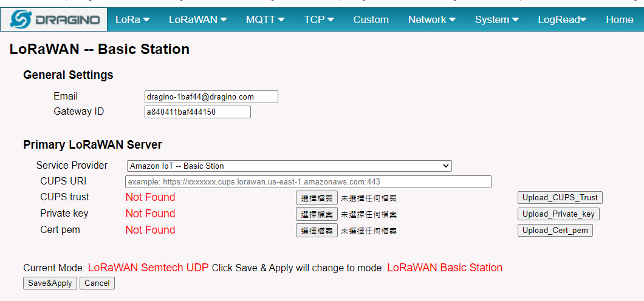Open the System menu
This screenshot has width=644, height=301.
(496, 19)
